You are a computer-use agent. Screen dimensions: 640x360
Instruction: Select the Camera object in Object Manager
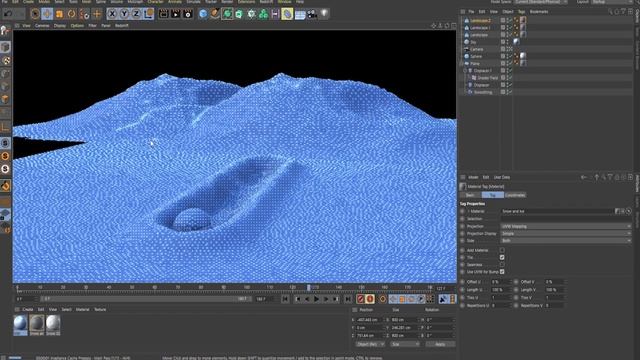477,49
